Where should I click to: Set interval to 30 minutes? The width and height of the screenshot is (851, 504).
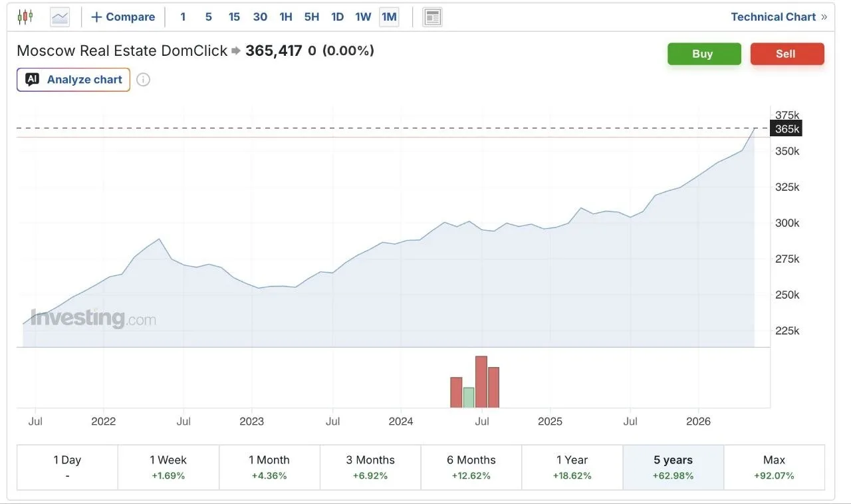click(260, 17)
